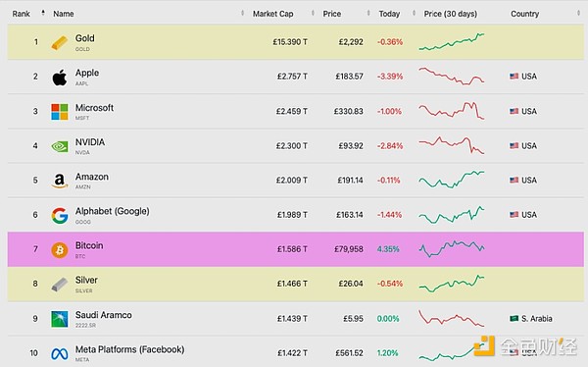This screenshot has width=588, height=367.
Task: Sort by Today column arrow
Action: coord(414,13)
